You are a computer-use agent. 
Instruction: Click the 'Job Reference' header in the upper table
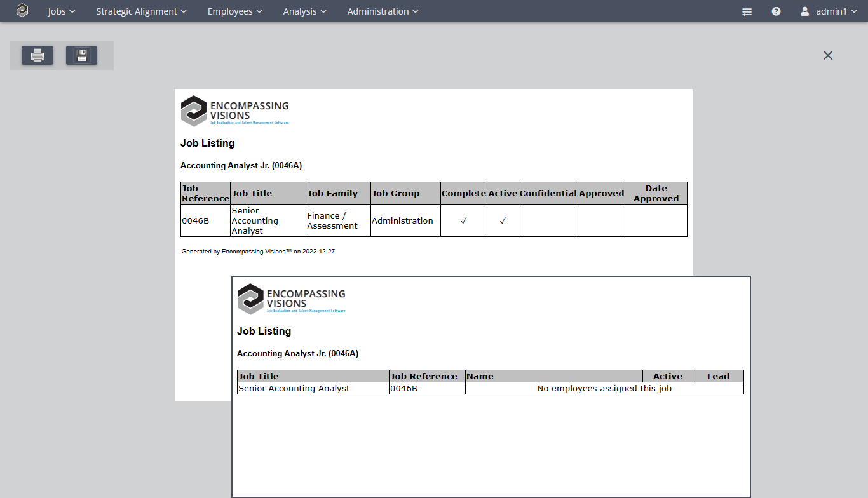pyautogui.click(x=205, y=193)
